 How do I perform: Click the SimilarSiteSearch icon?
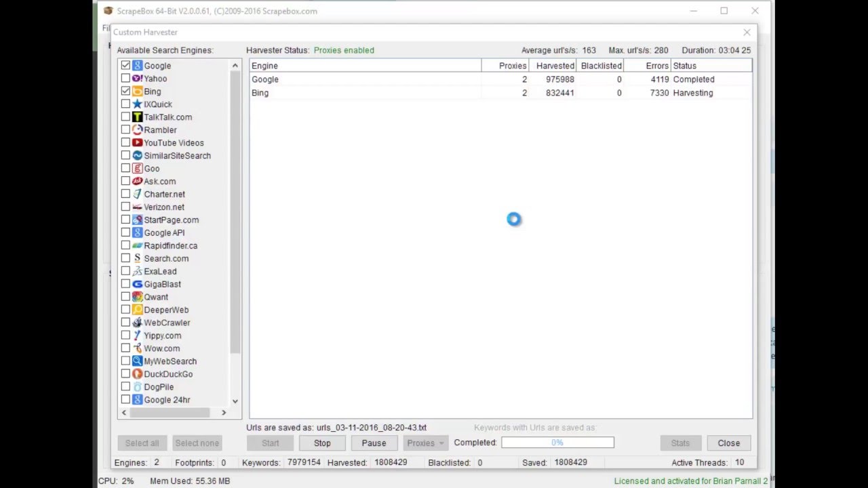click(x=137, y=156)
